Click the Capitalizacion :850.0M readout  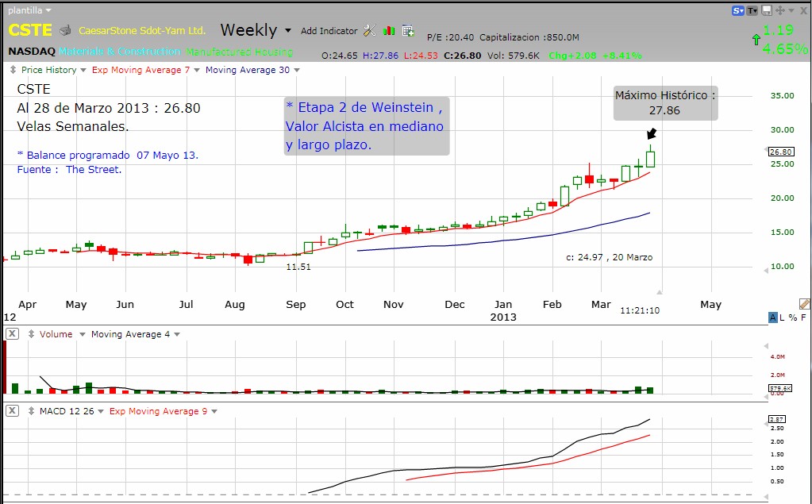529,37
